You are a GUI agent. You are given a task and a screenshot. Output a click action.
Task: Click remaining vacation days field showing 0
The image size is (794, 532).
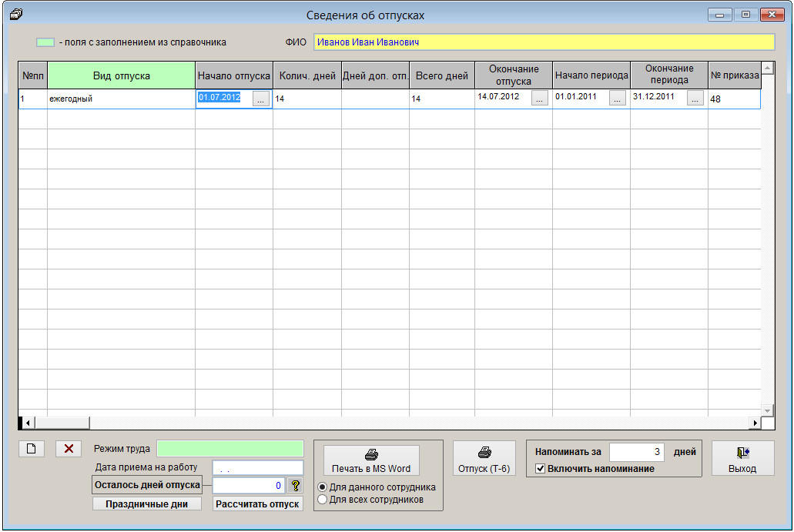[x=249, y=486]
